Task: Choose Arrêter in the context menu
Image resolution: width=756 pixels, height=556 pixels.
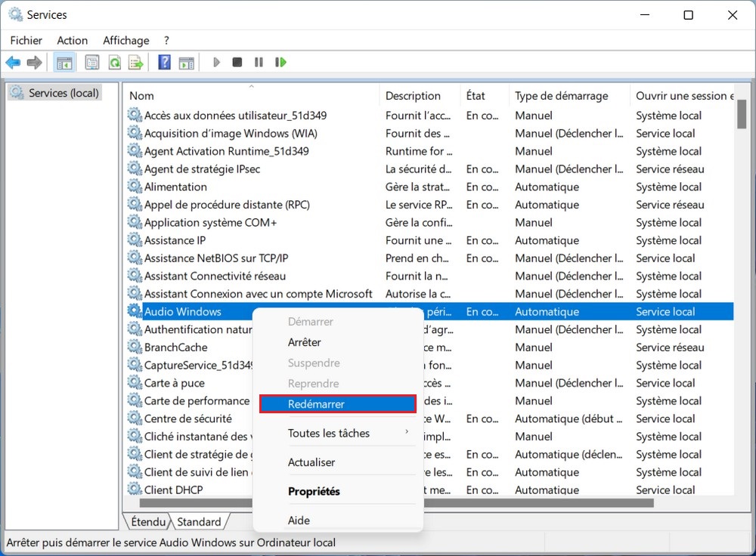Action: [337, 342]
